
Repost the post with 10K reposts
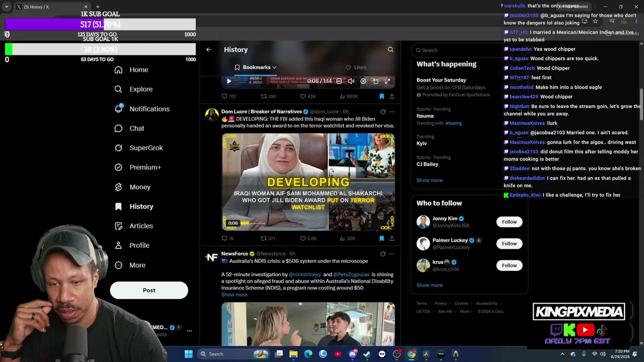(268, 96)
